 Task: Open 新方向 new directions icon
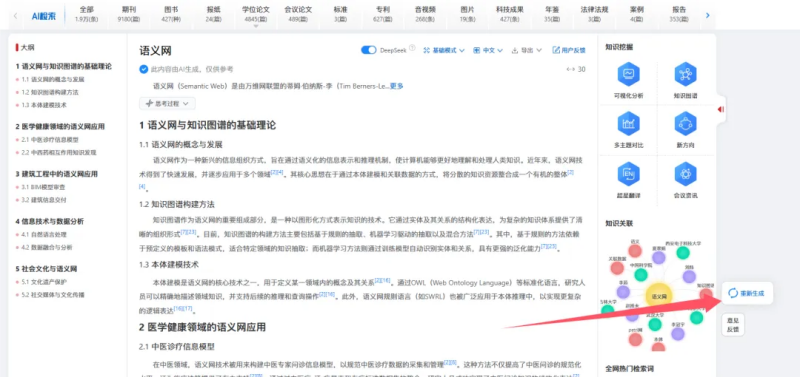pos(685,124)
